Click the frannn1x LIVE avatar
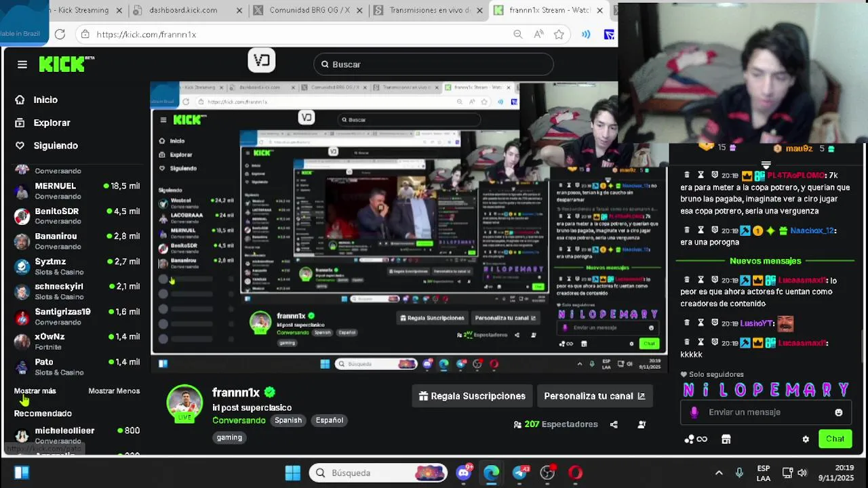The height and width of the screenshot is (488, 868). (184, 404)
